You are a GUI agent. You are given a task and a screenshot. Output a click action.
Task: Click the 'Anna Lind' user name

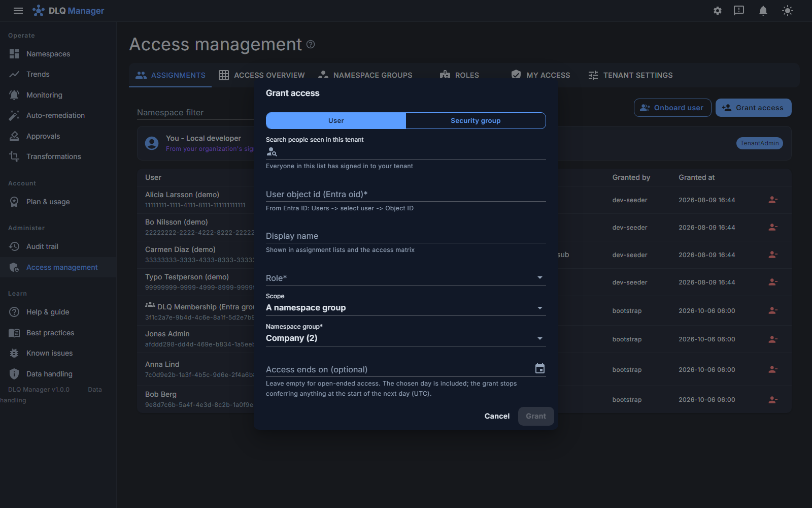pos(162,364)
